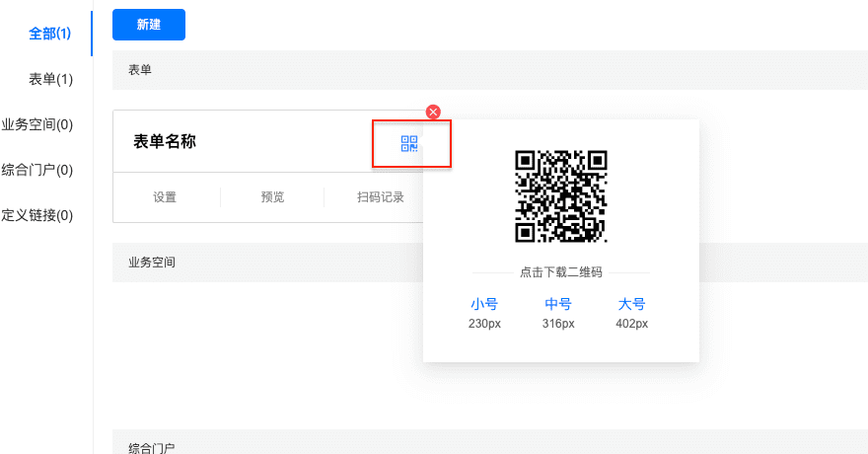Click the 表单名称 card title

[x=165, y=142]
